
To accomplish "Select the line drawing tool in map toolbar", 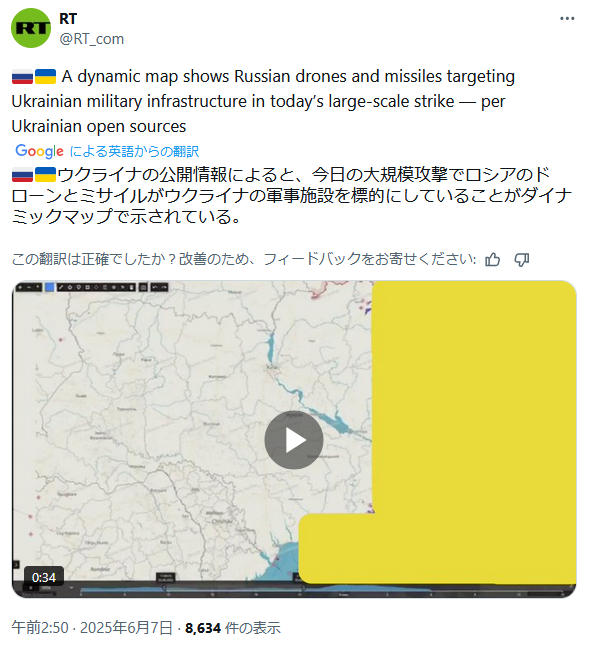I will pyautogui.click(x=61, y=287).
